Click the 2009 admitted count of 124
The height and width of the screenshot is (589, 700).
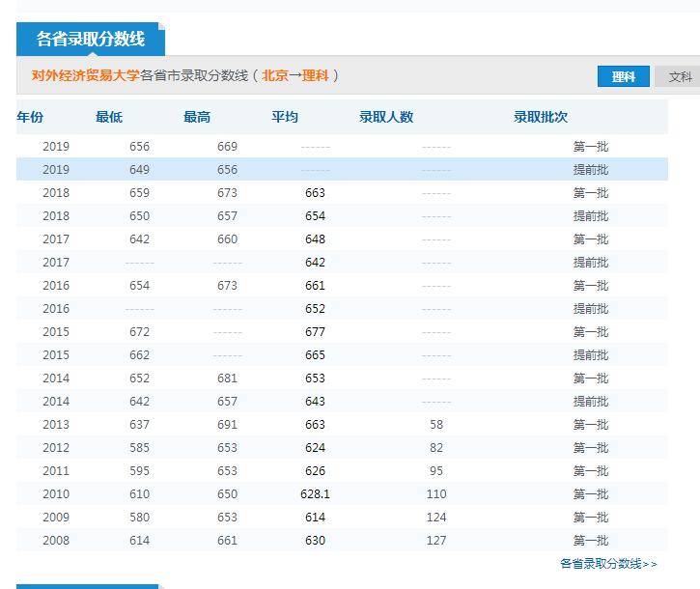tap(436, 518)
